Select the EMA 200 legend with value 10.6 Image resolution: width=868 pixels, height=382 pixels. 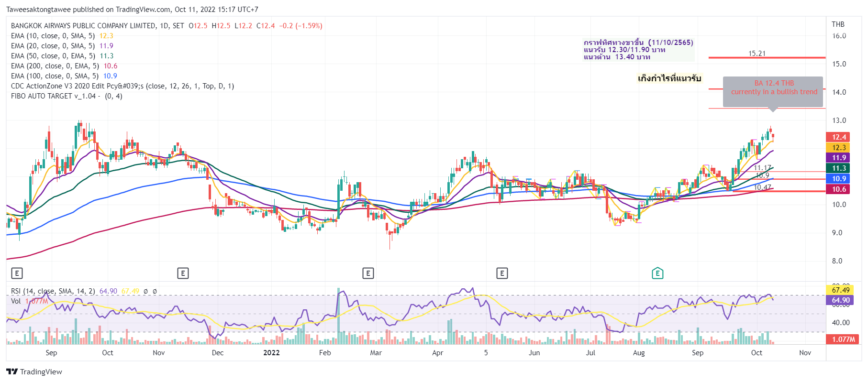click(x=64, y=66)
